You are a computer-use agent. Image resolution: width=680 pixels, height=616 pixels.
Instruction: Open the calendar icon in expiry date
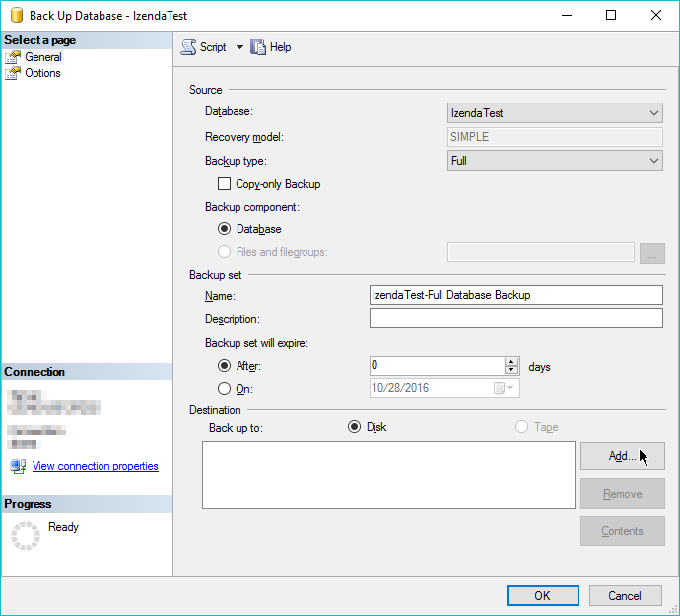(x=499, y=388)
